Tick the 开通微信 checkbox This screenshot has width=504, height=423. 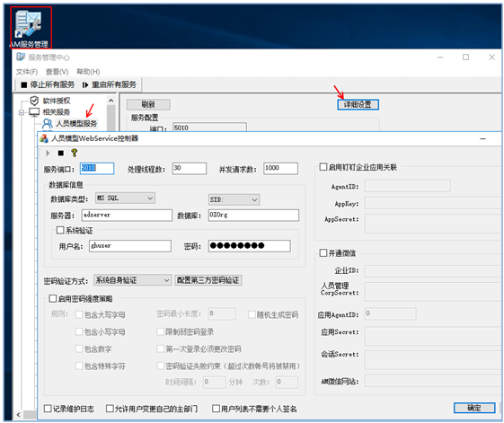(323, 253)
